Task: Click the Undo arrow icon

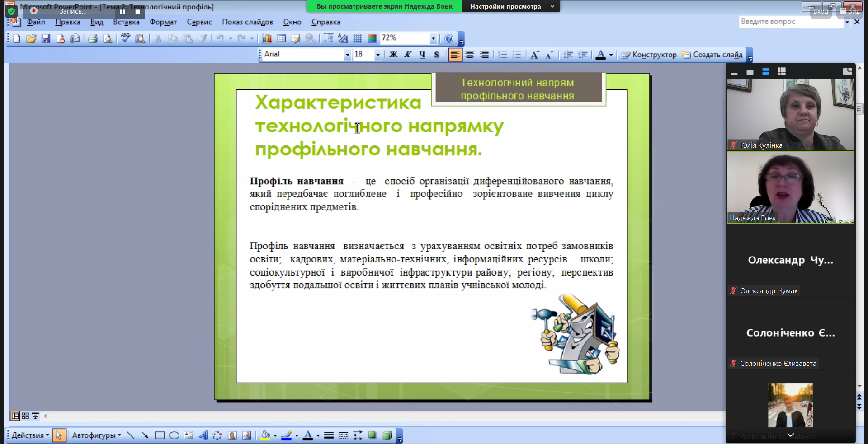Action: pos(220,38)
